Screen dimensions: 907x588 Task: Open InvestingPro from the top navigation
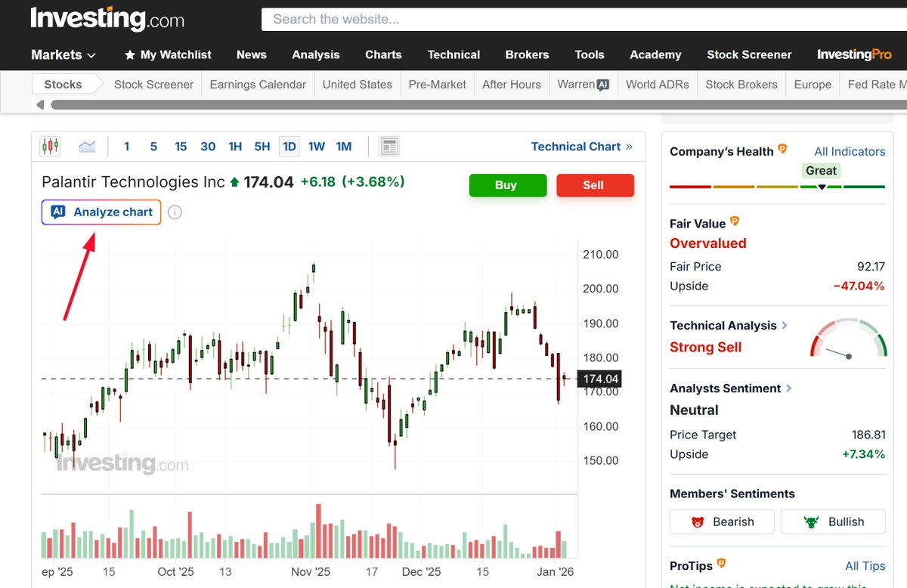854,54
